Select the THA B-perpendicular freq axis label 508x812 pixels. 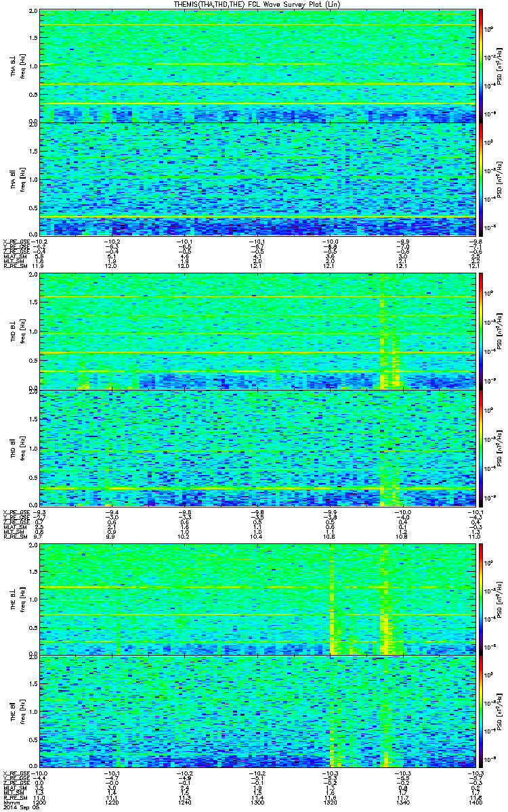(17, 68)
